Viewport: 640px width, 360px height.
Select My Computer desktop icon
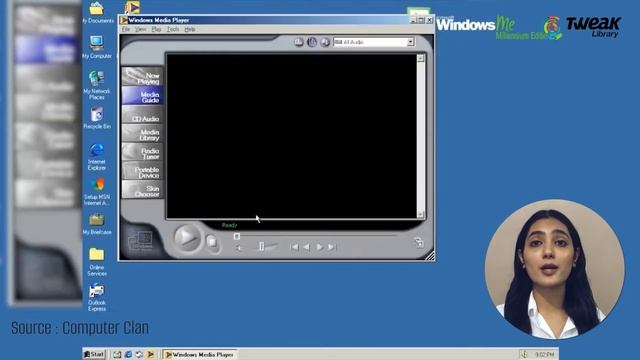(x=97, y=47)
